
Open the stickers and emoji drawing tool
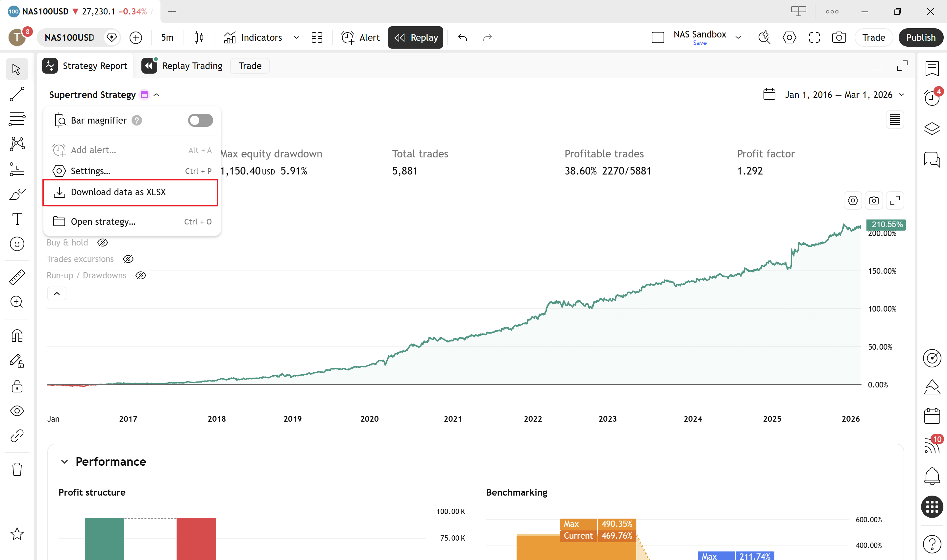tap(17, 244)
